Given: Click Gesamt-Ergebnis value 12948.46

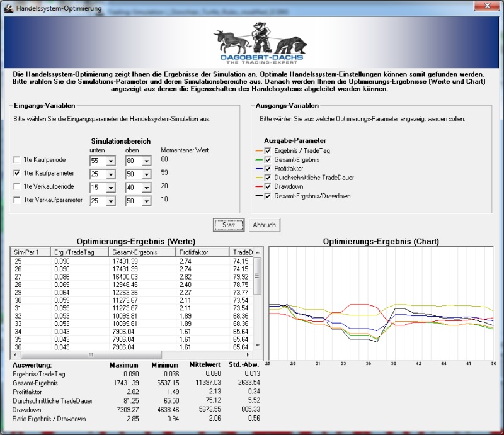Looking at the screenshot, I should (x=125, y=285).
